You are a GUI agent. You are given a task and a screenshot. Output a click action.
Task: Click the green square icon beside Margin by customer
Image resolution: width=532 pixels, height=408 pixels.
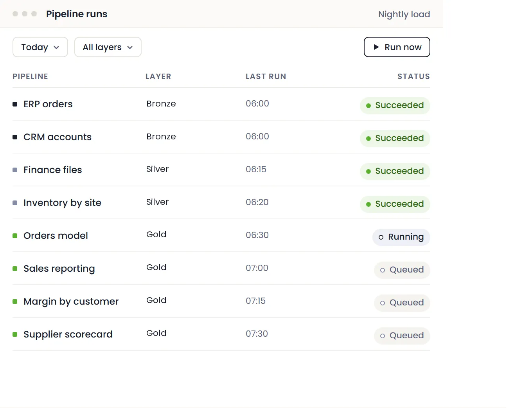click(15, 301)
